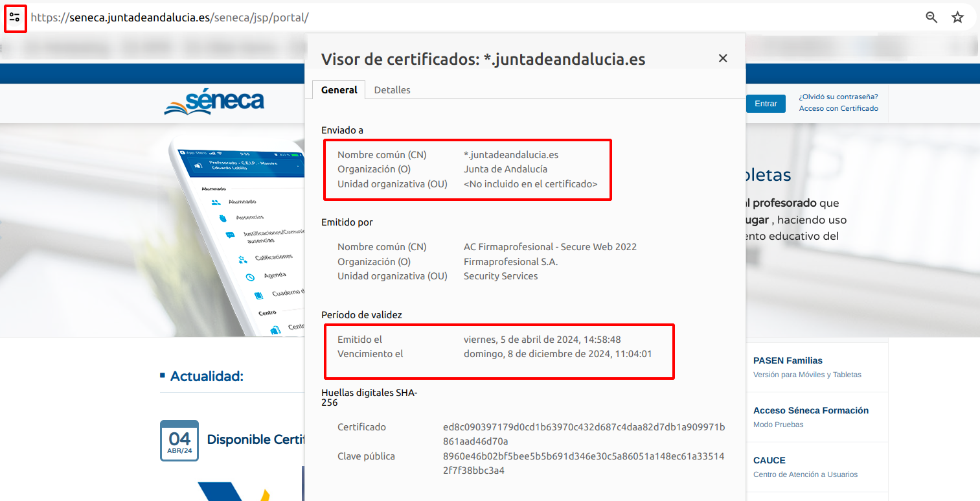This screenshot has height=501, width=980.
Task: Close the certificate viewer dialog
Action: tap(723, 58)
